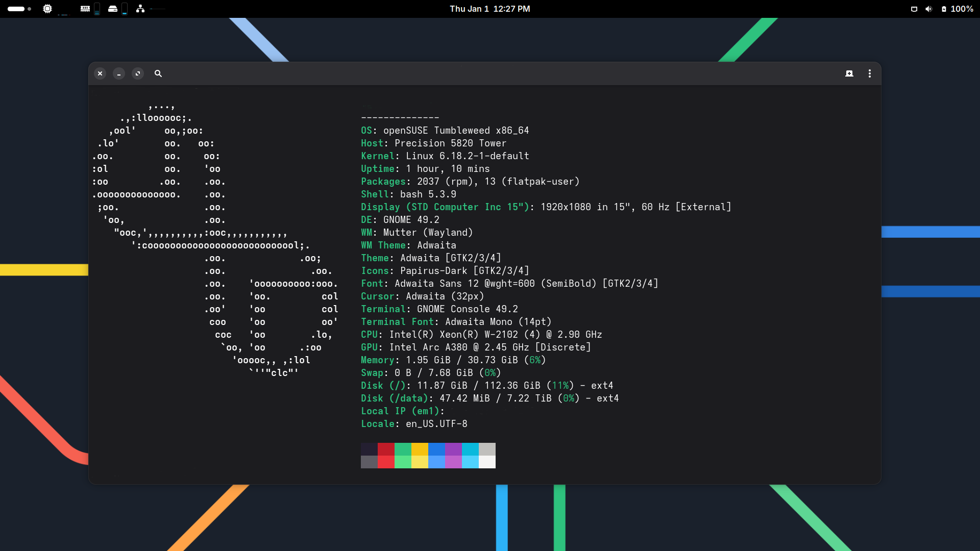This screenshot has width=980, height=551.
Task: Open the terminal search button
Action: coord(158,73)
